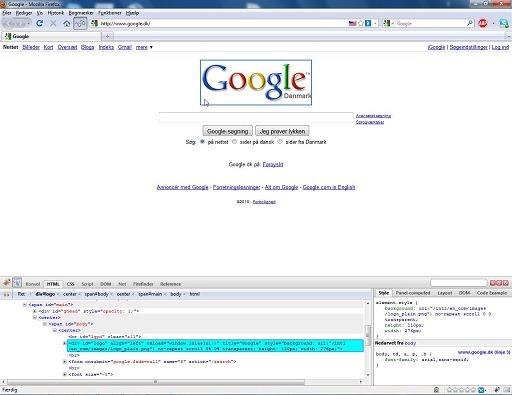The width and height of the screenshot is (512, 395).
Task: Click the Home toolbar icon
Action: tap(67, 23)
